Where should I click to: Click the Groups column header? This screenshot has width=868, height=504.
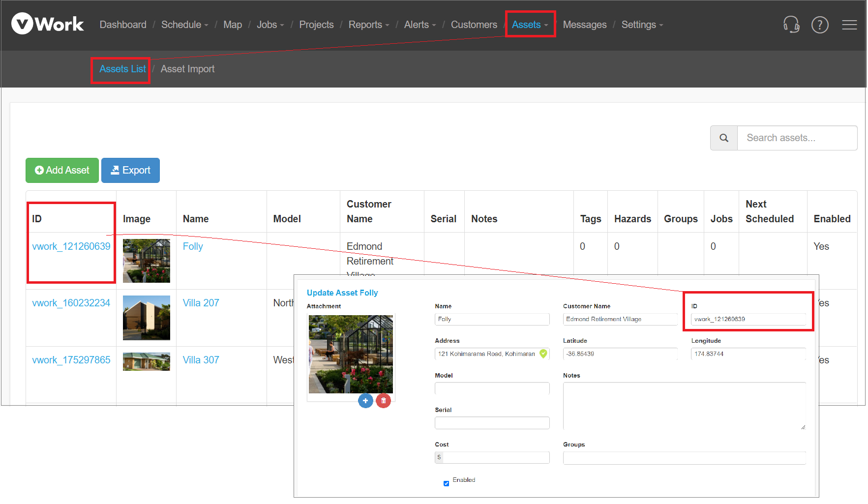pos(681,219)
